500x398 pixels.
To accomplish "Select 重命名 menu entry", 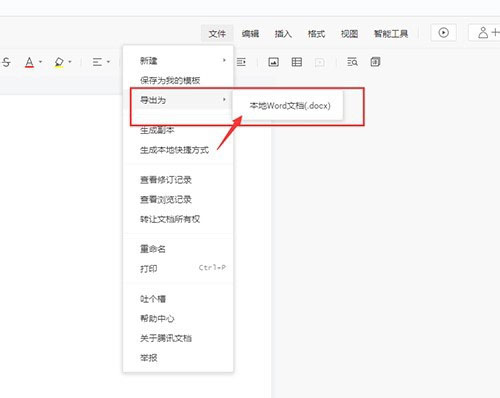I will click(178, 249).
